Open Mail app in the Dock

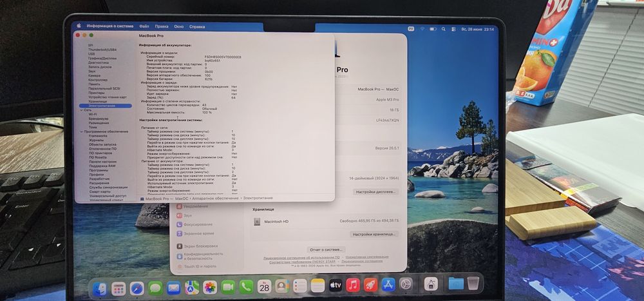(174, 288)
